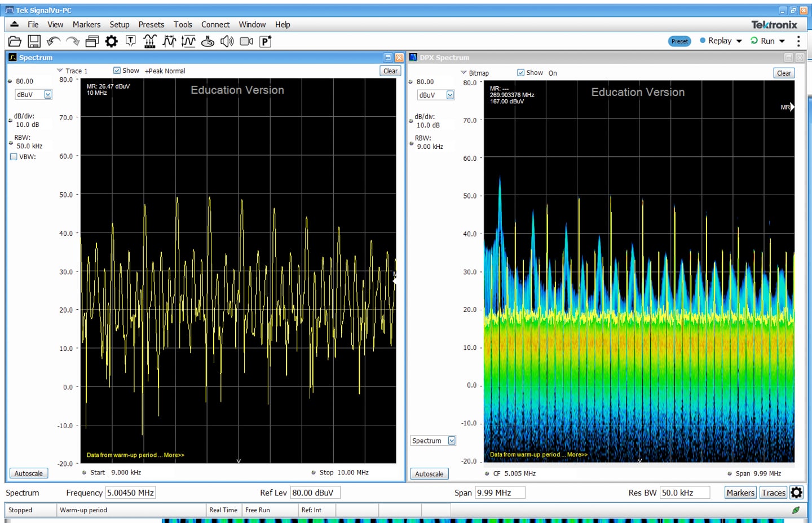Undo the last action via toolbar arrow
This screenshot has height=523, width=812.
coord(54,41)
